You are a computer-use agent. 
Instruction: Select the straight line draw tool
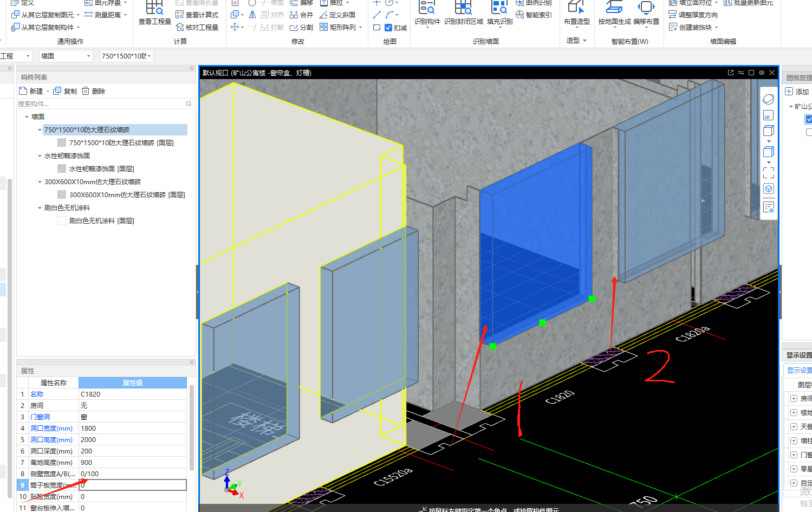(x=377, y=15)
